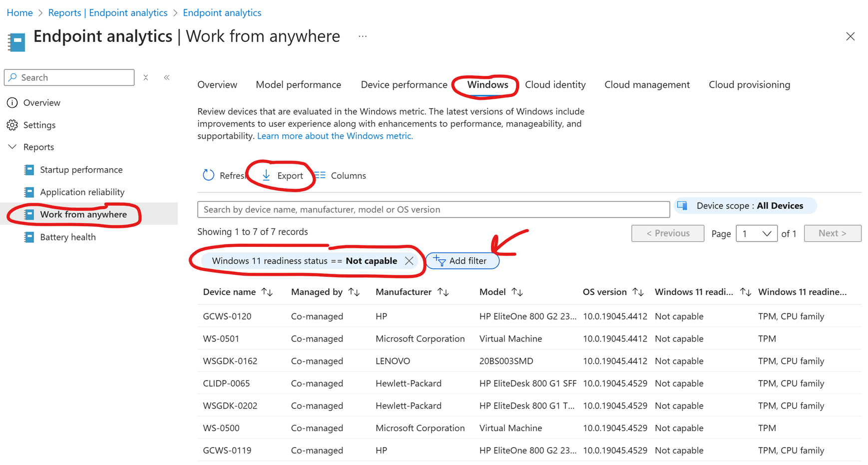
Task: Switch to the Cloud management tab
Action: coord(647,85)
